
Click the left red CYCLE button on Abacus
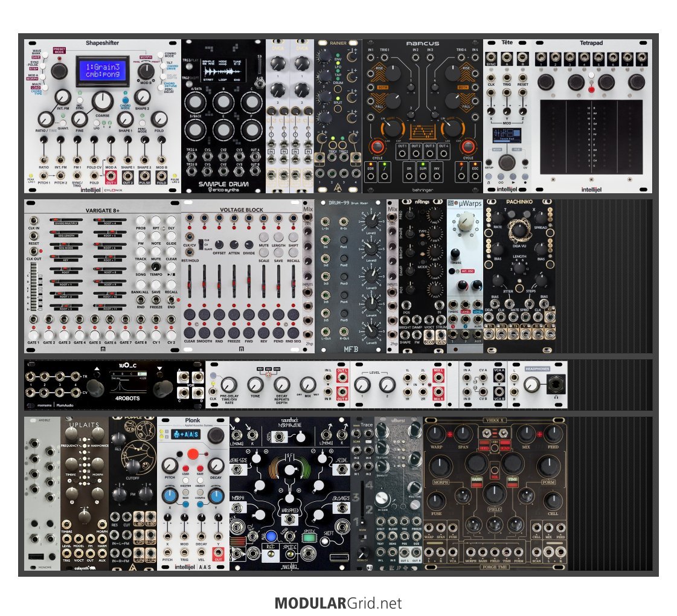coord(377,147)
